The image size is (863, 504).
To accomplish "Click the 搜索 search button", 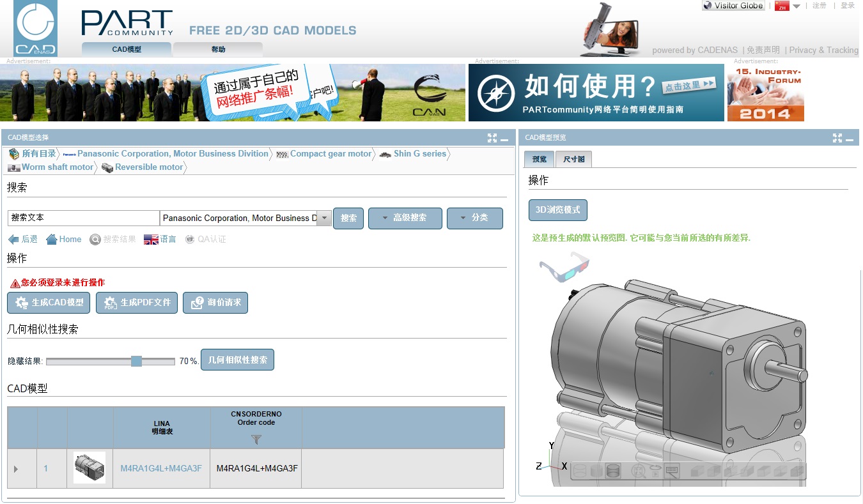I will (x=348, y=218).
